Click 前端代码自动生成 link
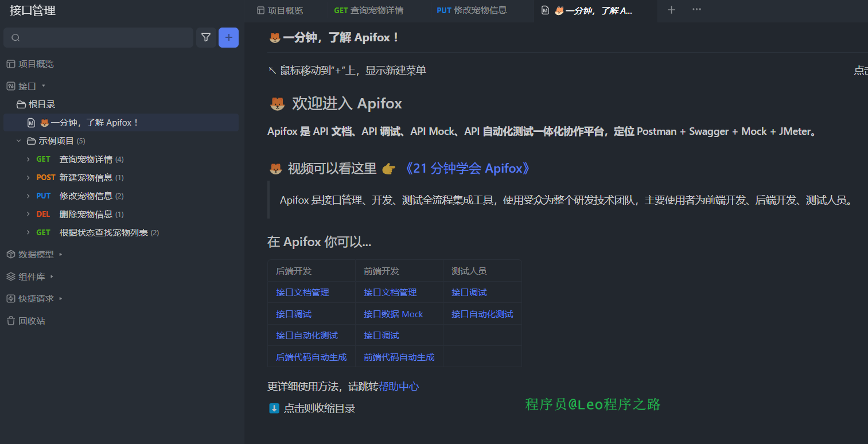 (399, 357)
